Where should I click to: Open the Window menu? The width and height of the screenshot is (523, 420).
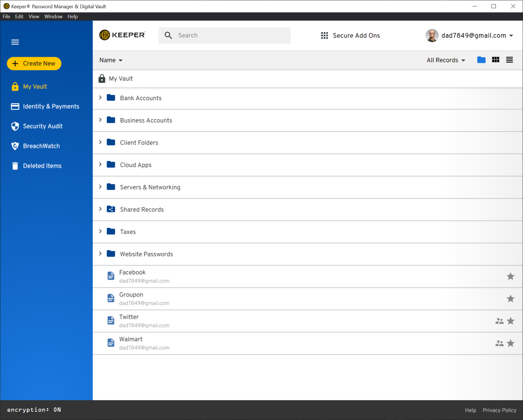pos(53,16)
